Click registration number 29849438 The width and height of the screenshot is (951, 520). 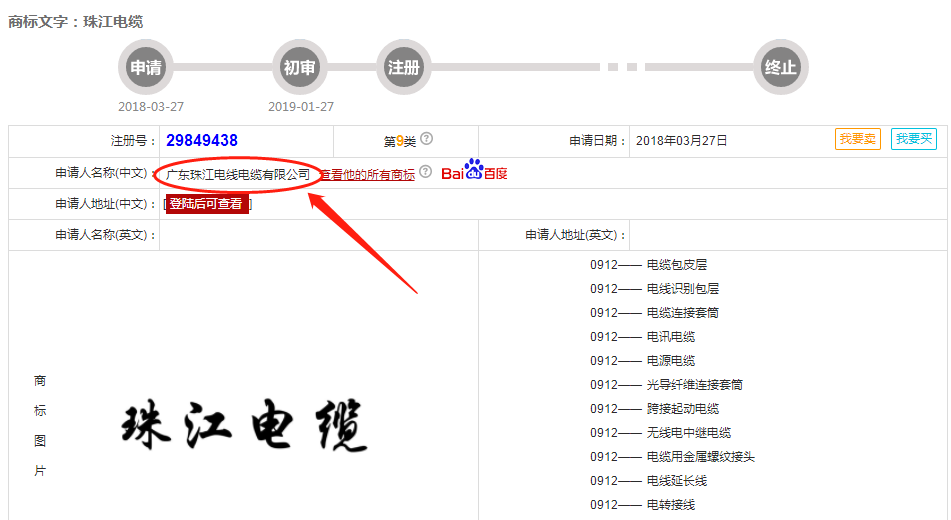tap(202, 140)
